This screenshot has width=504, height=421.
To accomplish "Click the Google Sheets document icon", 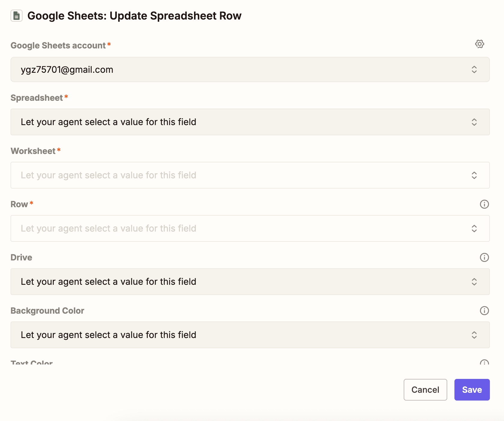I will (17, 16).
